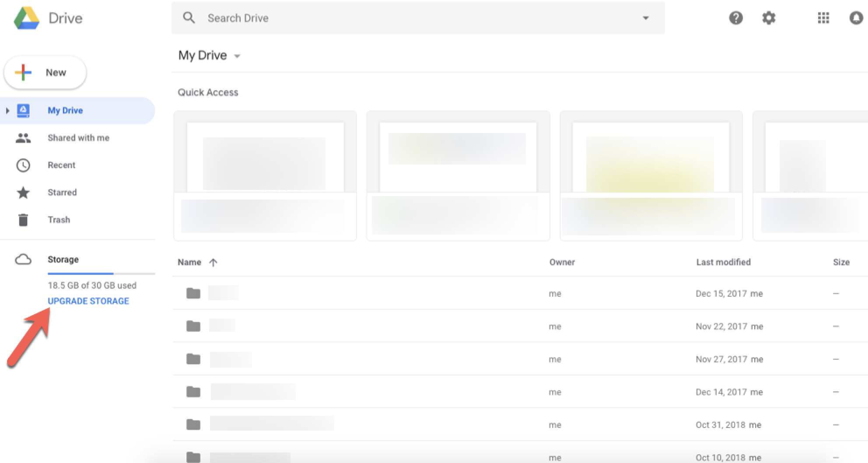Sort by the Owner column header
868x463 pixels.
click(x=562, y=262)
